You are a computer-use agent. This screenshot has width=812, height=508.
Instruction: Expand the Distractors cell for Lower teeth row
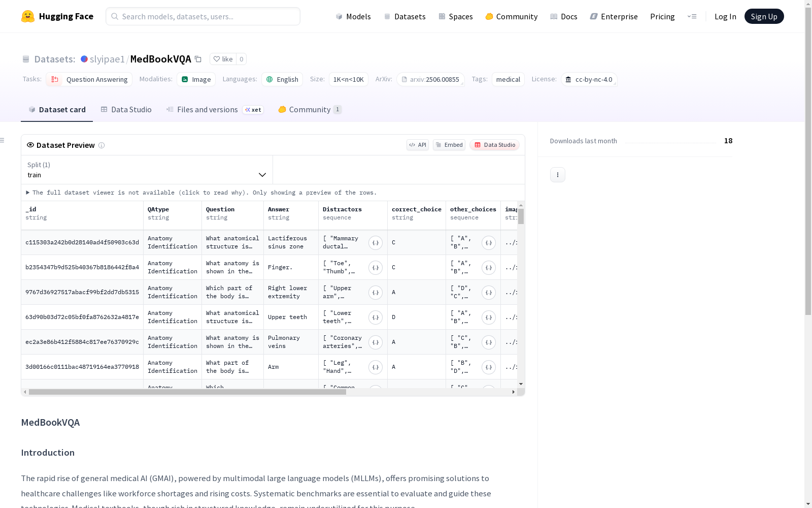[376, 317]
